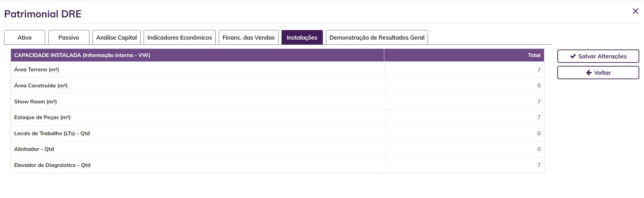Switch to the Ativo tab
This screenshot has width=644, height=198.
tap(25, 38)
